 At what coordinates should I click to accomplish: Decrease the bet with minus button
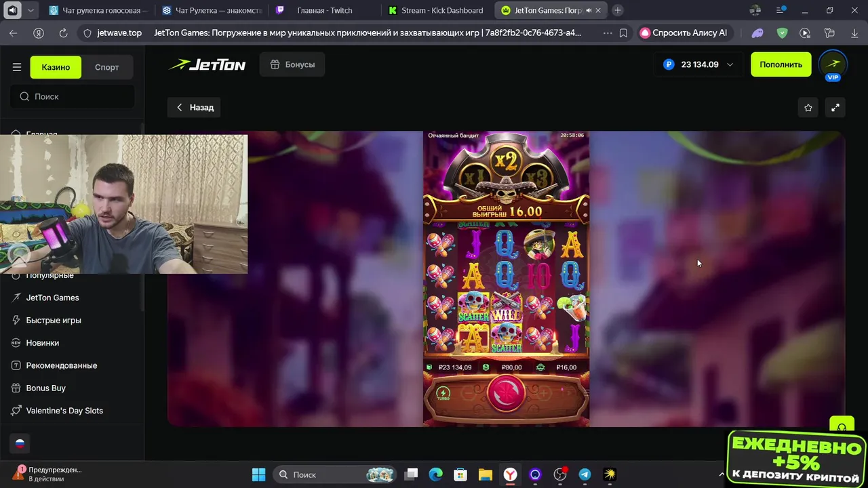pyautogui.click(x=469, y=392)
